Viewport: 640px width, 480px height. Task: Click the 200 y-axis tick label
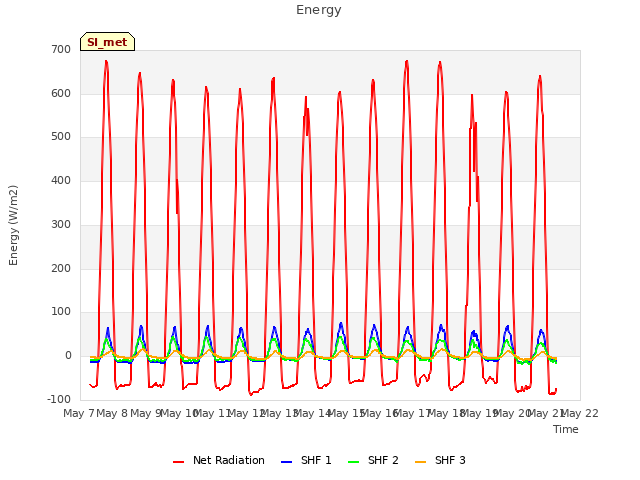tap(61, 269)
